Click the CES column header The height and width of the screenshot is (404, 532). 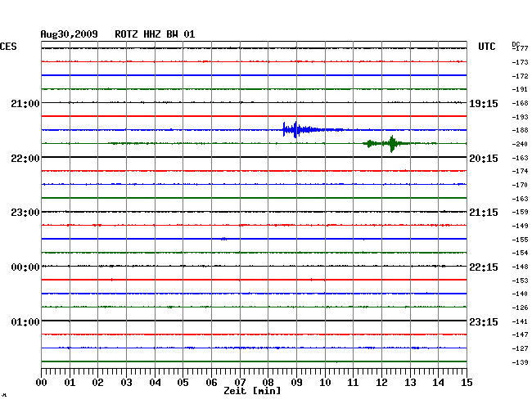[8, 47]
